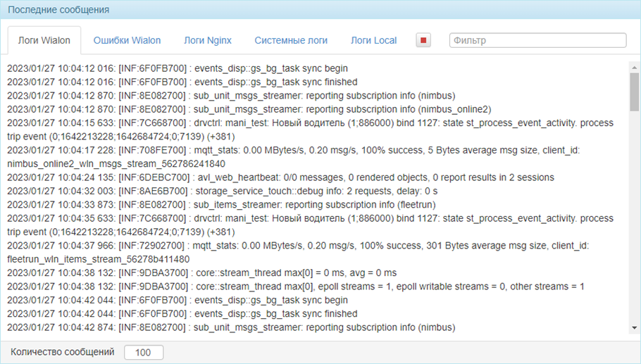Select the 10:04:33 873 sub_items_streamer fleetrun line
This screenshot has width=641, height=364.
click(x=221, y=205)
